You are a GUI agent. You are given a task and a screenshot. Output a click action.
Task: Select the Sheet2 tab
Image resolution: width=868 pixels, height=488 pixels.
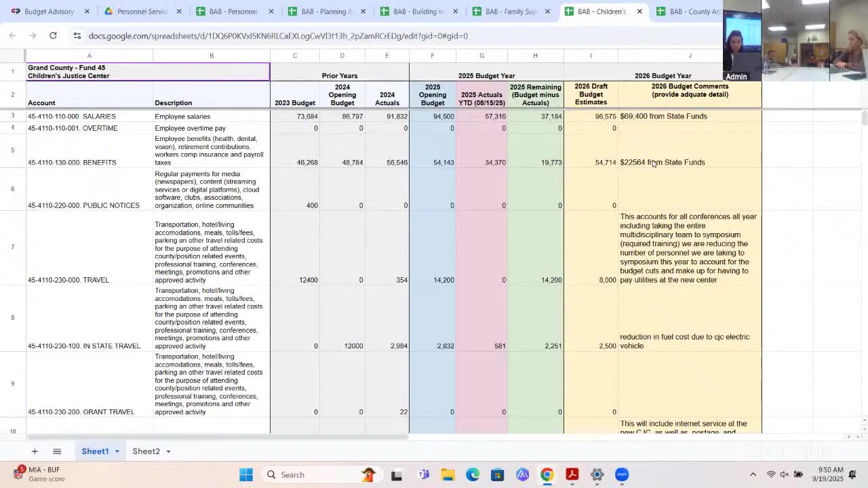click(x=146, y=451)
